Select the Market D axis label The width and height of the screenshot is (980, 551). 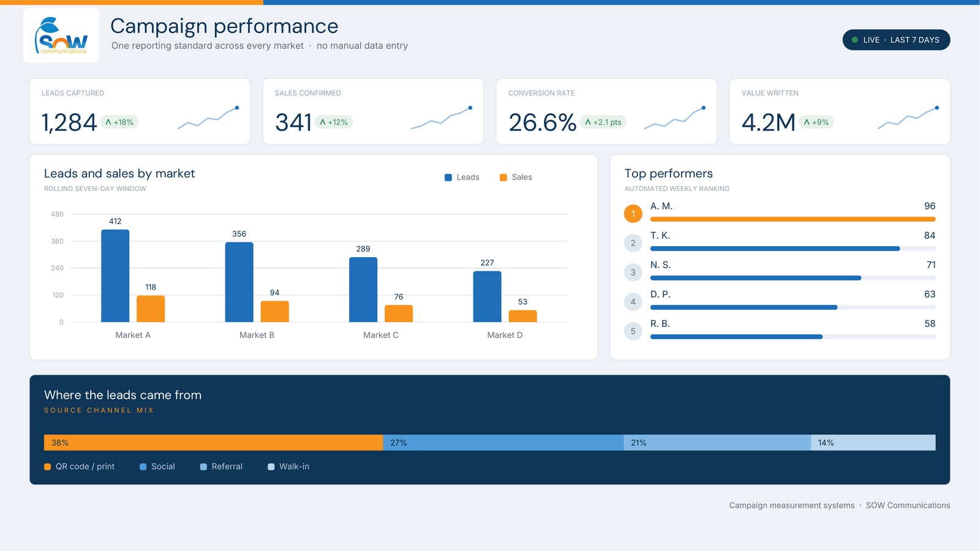click(505, 335)
